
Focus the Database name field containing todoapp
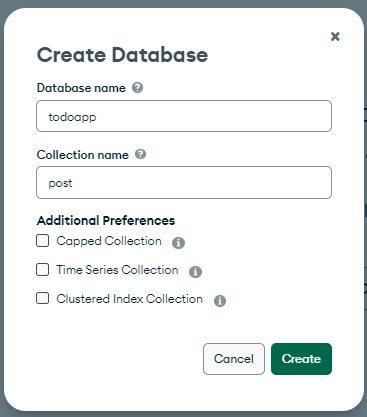(184, 116)
